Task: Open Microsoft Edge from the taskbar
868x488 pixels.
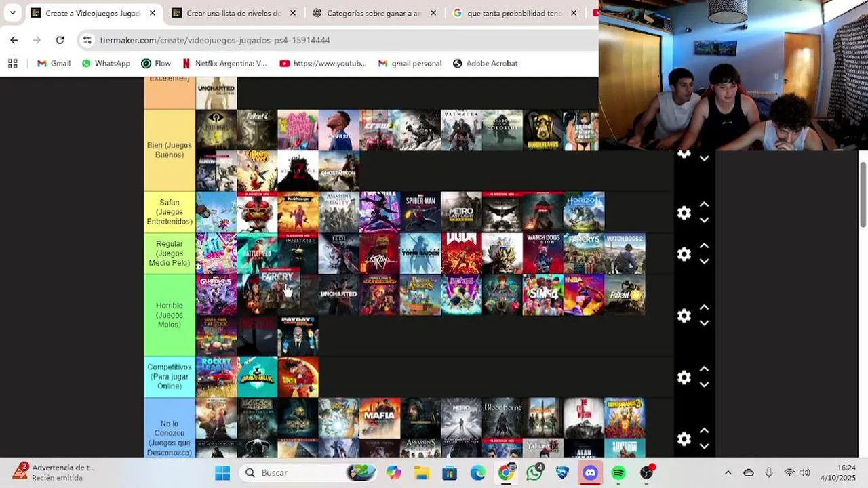Action: click(x=477, y=472)
